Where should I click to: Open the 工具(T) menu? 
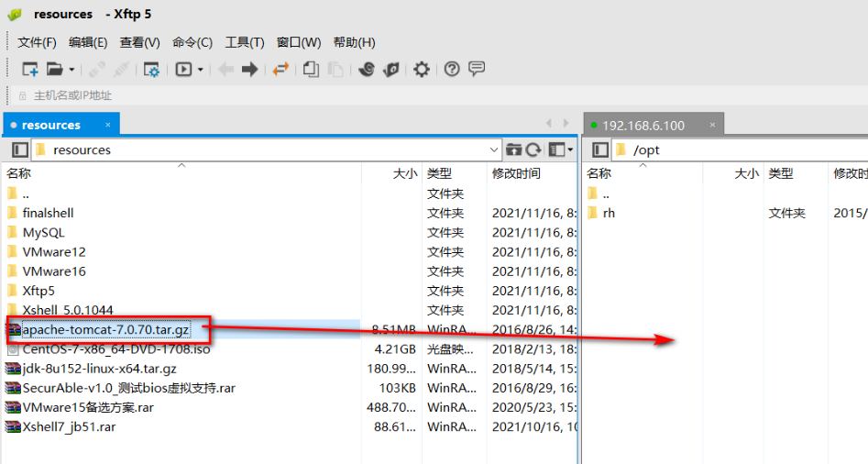245,42
